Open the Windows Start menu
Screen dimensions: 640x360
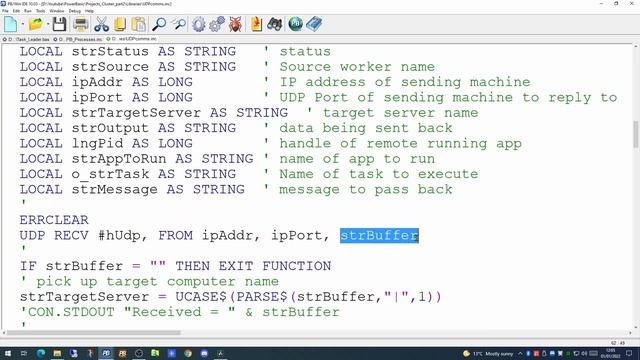pos(7,353)
